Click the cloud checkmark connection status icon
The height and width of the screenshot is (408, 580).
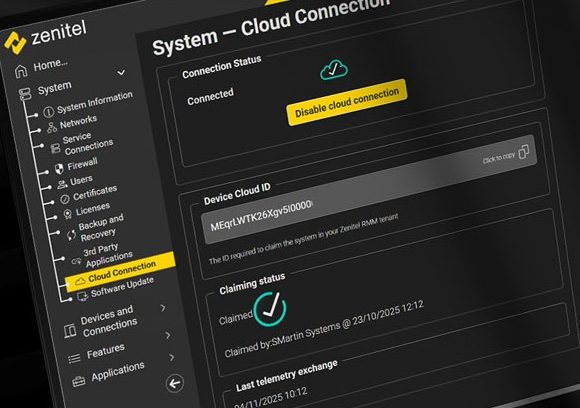pyautogui.click(x=334, y=70)
